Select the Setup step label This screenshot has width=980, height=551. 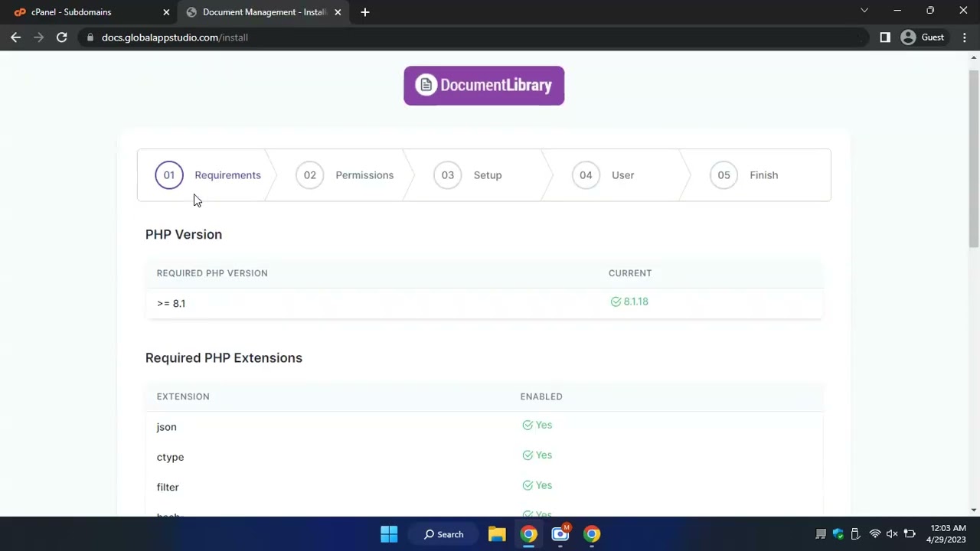click(x=488, y=175)
